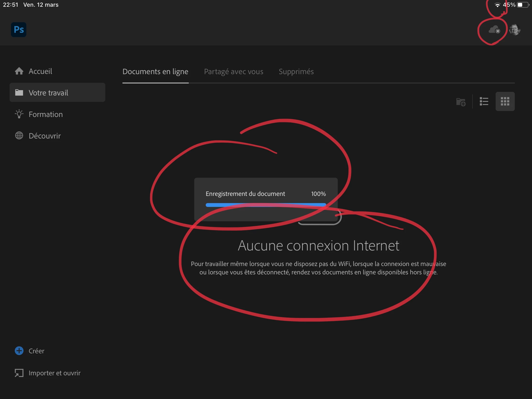
Task: Click Importer et ouvrir button
Action: click(x=54, y=373)
